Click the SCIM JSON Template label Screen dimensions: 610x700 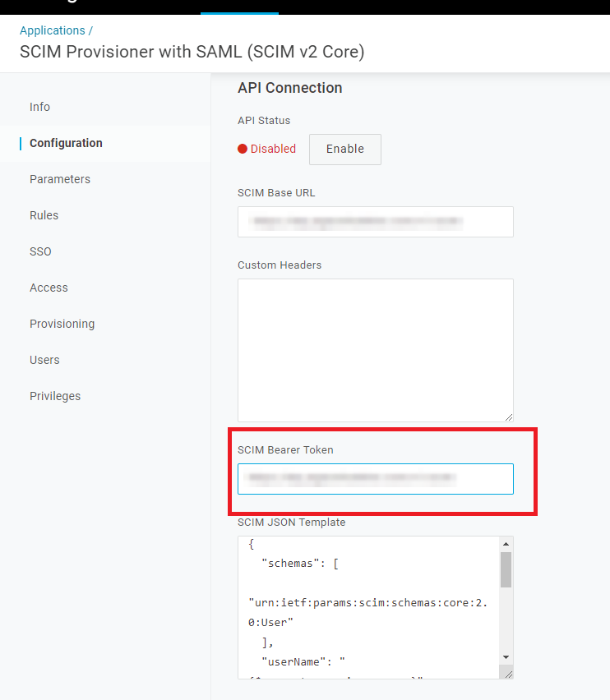coord(292,523)
